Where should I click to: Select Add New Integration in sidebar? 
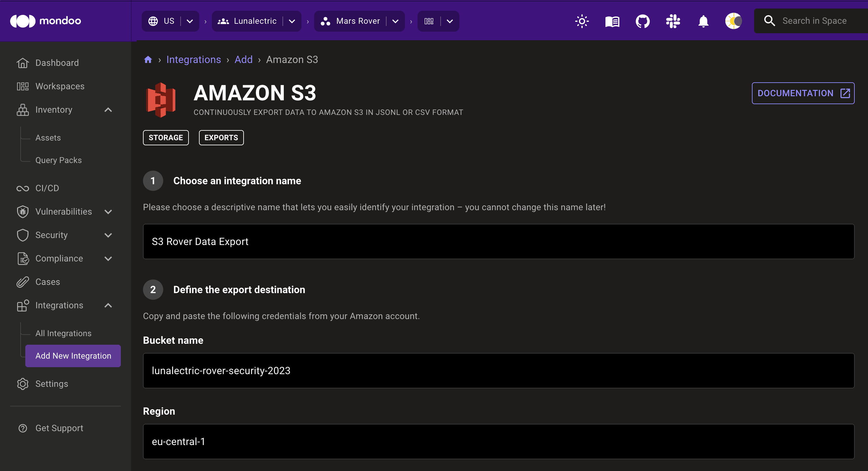[x=73, y=356]
